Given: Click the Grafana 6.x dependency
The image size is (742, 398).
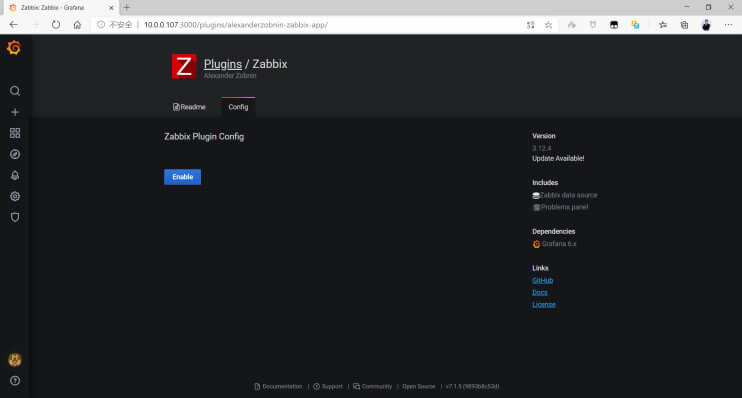Looking at the screenshot, I should click(x=554, y=244).
